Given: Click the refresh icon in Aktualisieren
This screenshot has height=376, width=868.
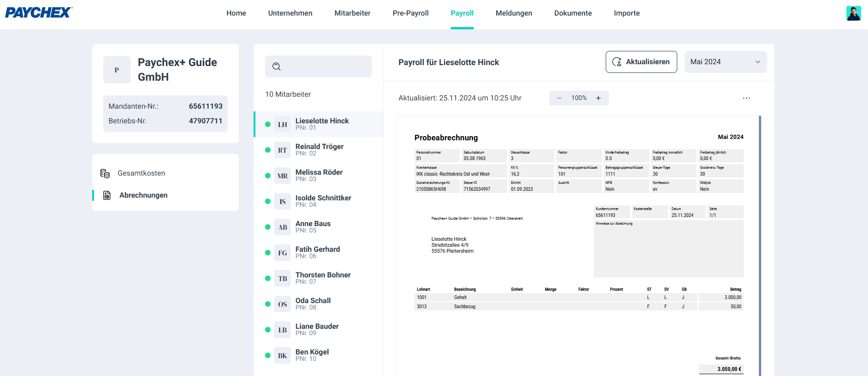Looking at the screenshot, I should (617, 62).
